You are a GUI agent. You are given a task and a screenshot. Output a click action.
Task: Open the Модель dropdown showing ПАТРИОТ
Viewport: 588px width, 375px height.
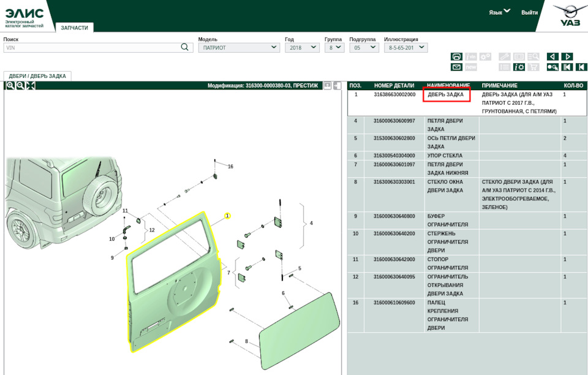point(239,48)
